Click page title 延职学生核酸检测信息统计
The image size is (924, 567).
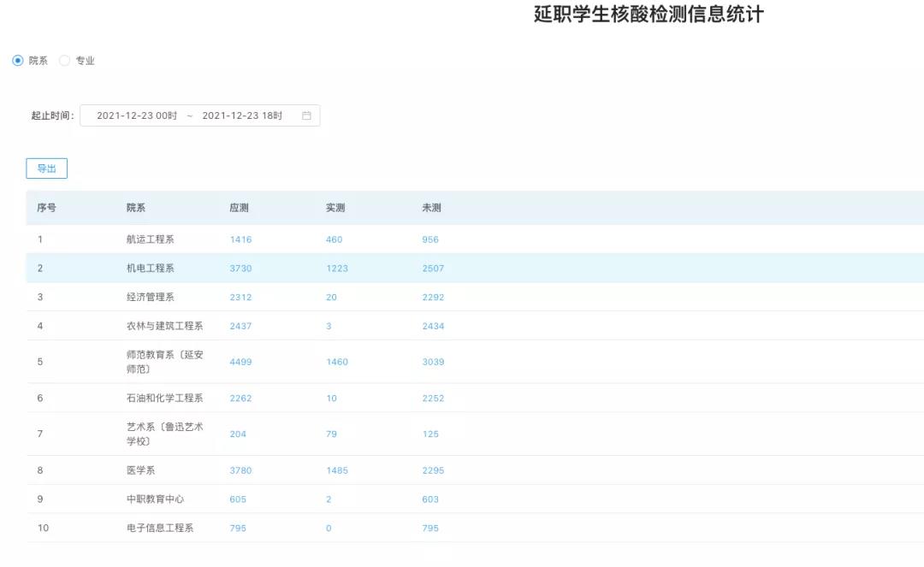649,15
